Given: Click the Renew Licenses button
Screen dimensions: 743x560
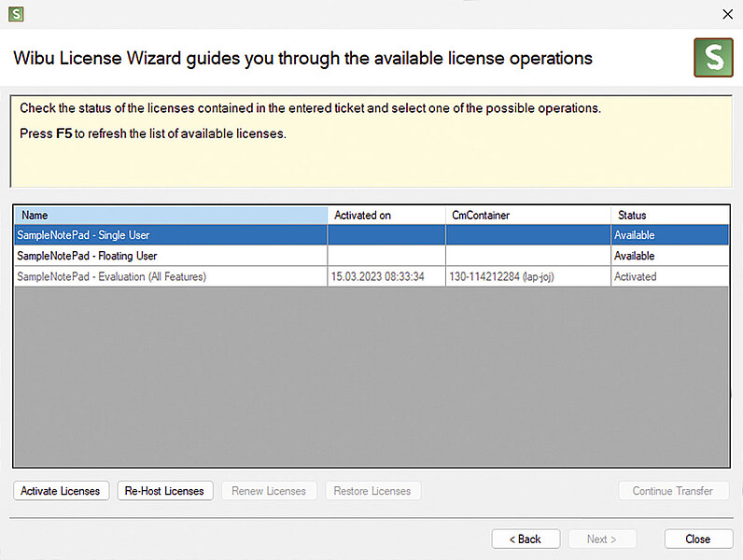Looking at the screenshot, I should pos(269,491).
